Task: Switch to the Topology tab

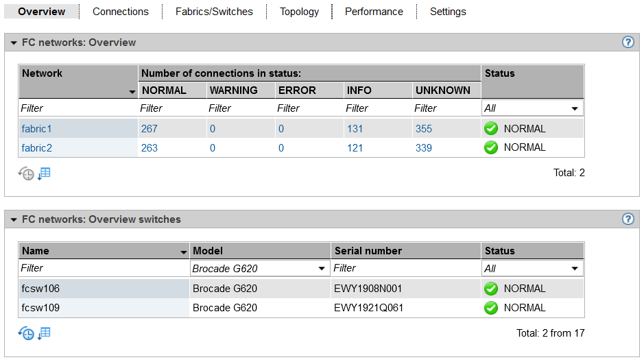Action: click(x=299, y=12)
